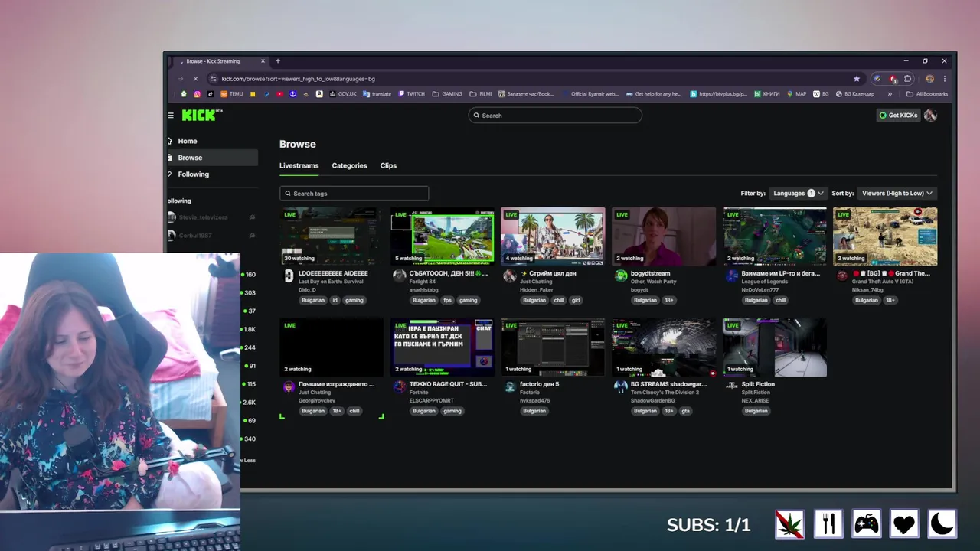Open the GOV.UK bookmark
980x551 pixels.
click(343, 94)
